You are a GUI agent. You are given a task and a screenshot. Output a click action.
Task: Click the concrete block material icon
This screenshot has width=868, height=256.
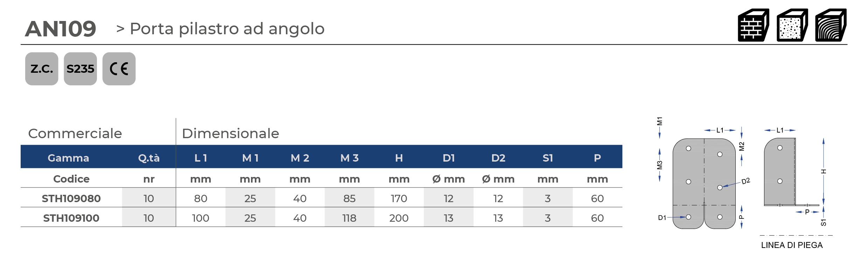pos(792,26)
